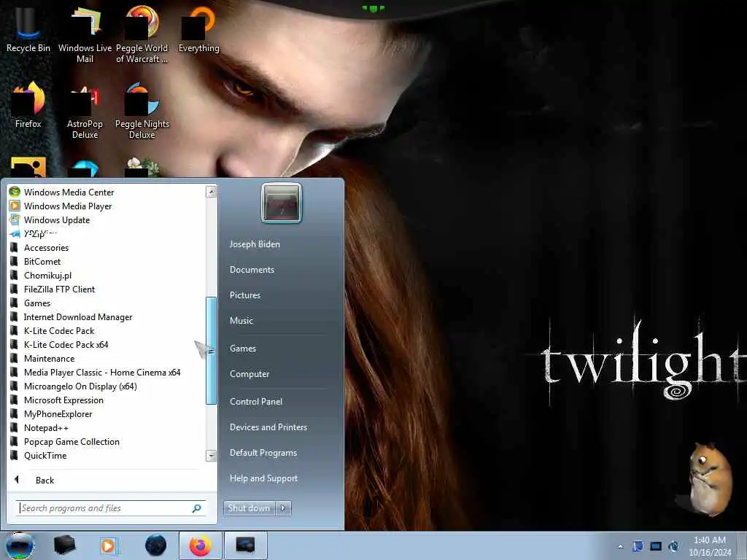Show hidden icons in the system tray
Viewport: 747px width, 560px height.
(620, 546)
